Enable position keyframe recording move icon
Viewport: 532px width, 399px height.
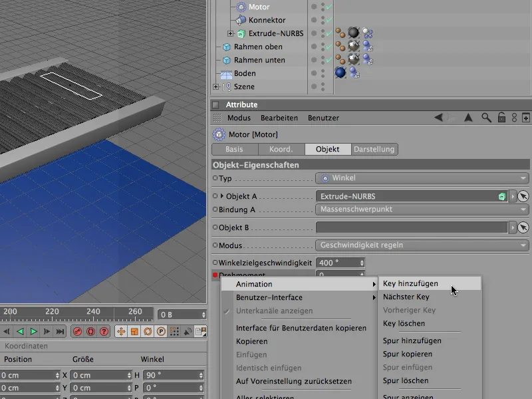pyautogui.click(x=121, y=331)
